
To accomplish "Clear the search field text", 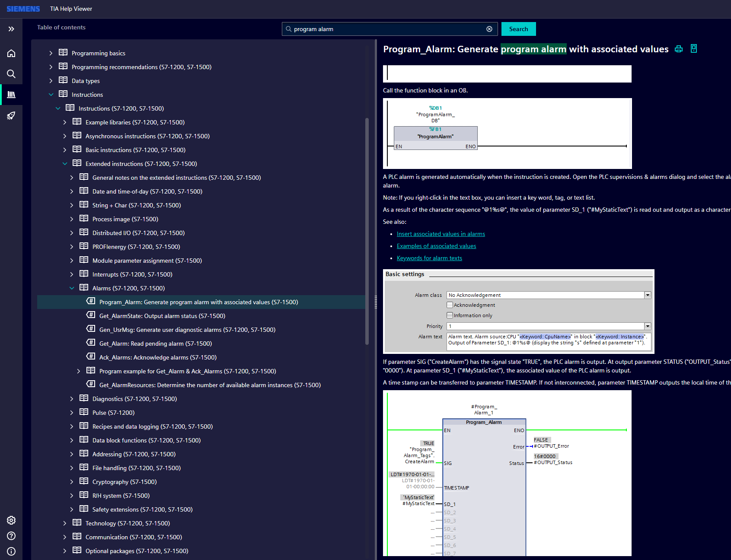I will pyautogui.click(x=489, y=29).
